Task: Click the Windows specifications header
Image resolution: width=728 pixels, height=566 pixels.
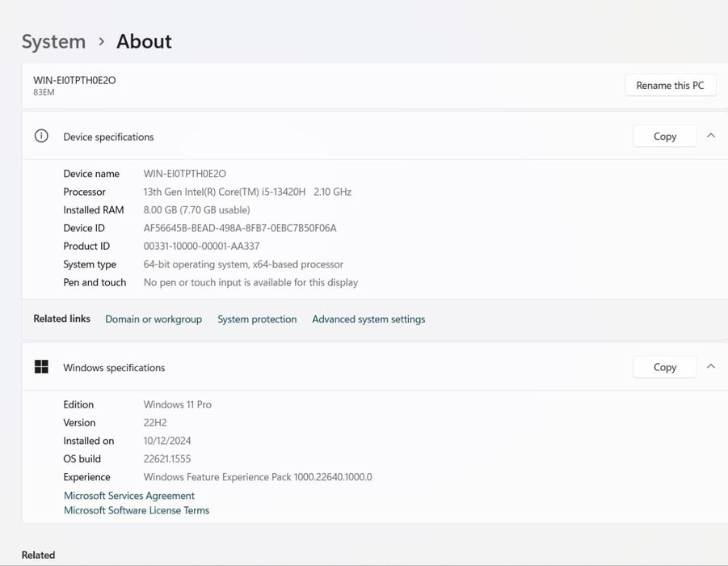Action: (114, 368)
